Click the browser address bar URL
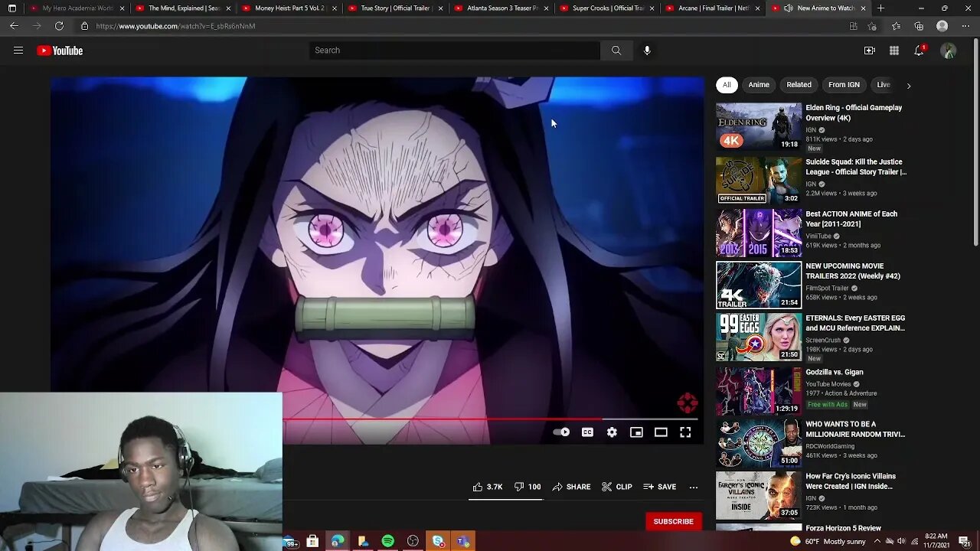980x551 pixels. 175,26
